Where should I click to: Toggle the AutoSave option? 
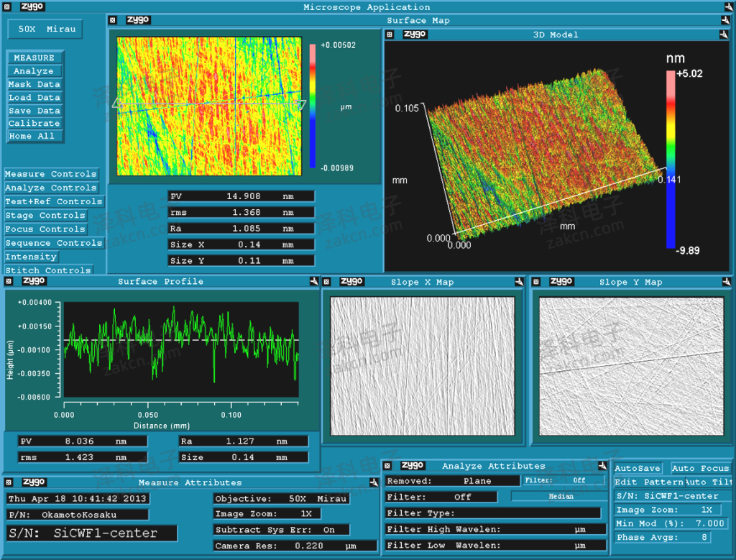coord(638,468)
